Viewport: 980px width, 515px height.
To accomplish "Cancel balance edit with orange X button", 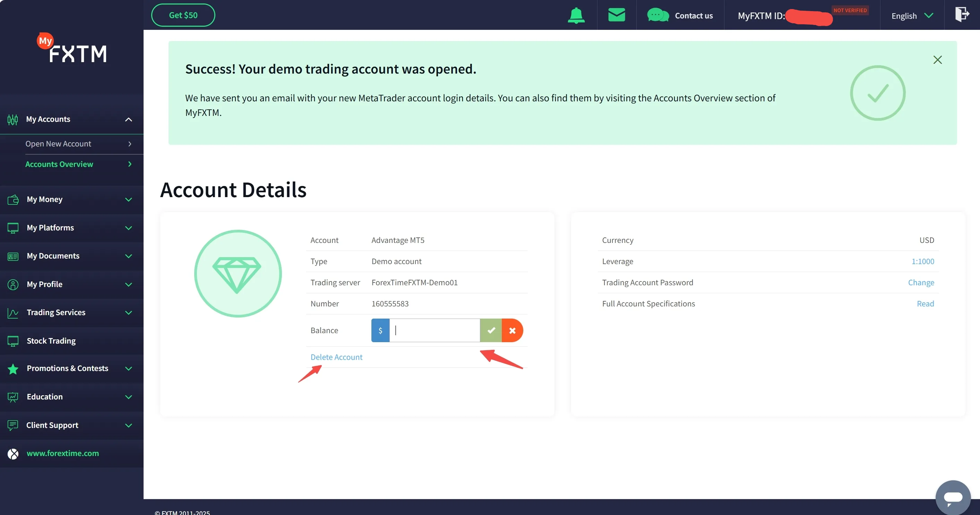I will (513, 330).
